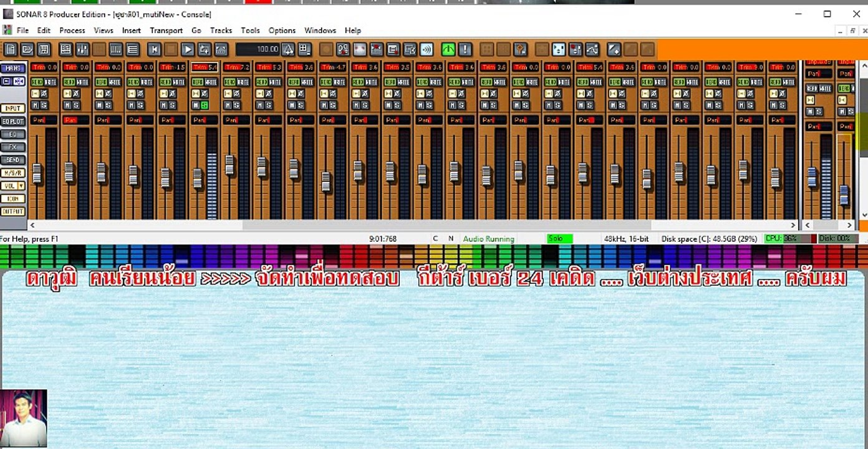Click the "48kHz, 16-bit" status entry
The width and height of the screenshot is (868, 449).
click(626, 239)
